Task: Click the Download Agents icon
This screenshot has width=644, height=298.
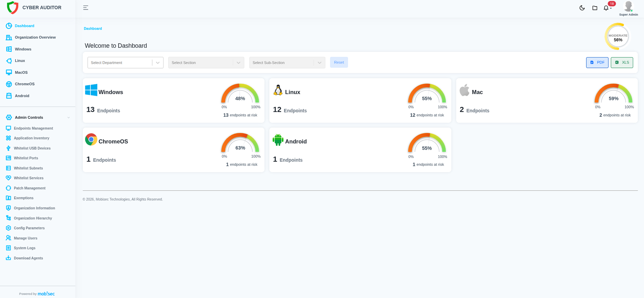Action: 9,258
